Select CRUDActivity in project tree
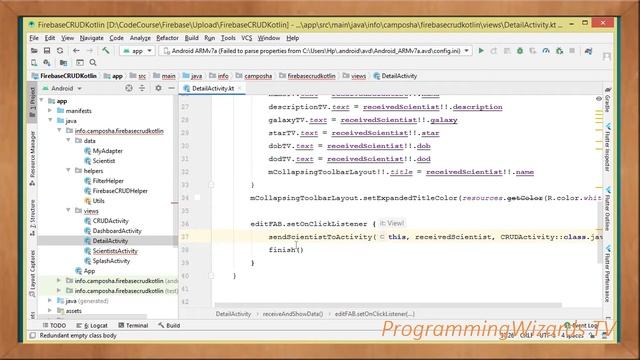Screen dimensions: 640x360 (111, 221)
